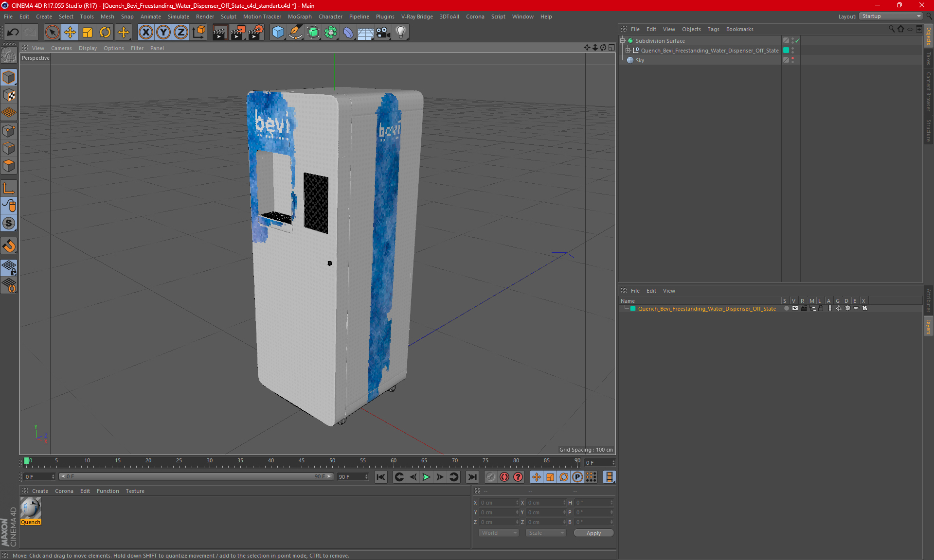Open the Layers side tab
This screenshot has width=934, height=560.
click(x=928, y=327)
